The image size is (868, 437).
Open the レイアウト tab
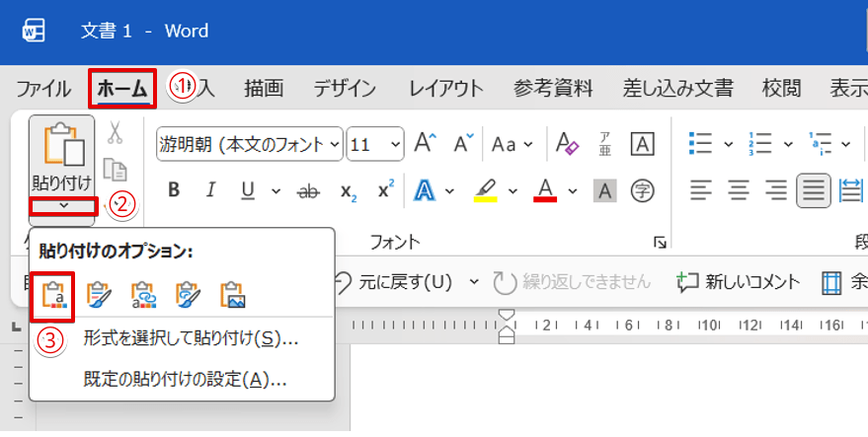445,89
